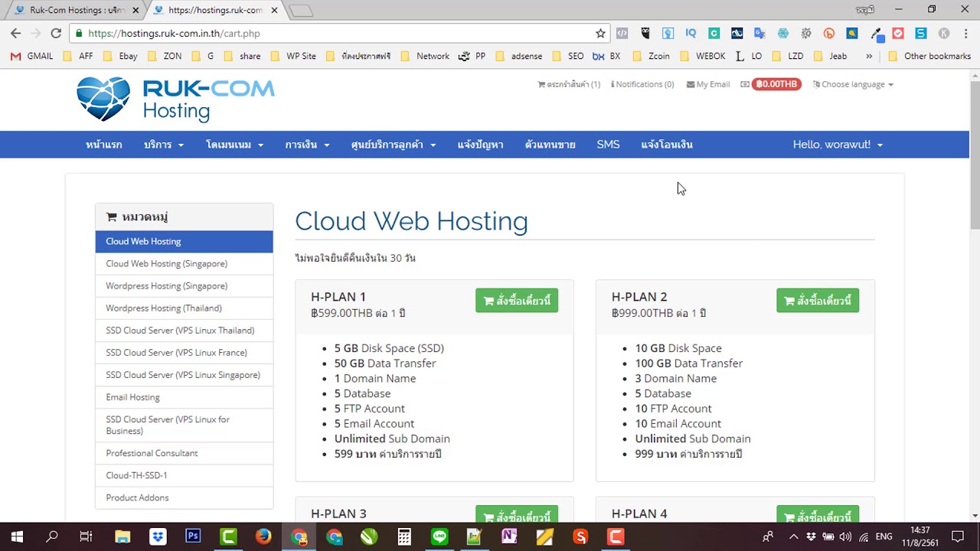Select Wordpress Hosting (Thailand) category
The image size is (980, 551).
pos(184,308)
